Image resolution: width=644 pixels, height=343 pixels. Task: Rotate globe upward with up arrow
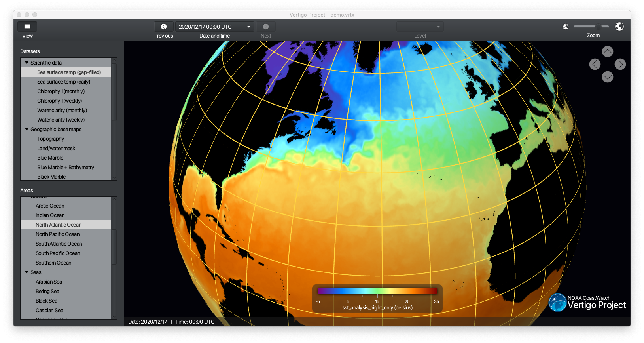(x=607, y=51)
